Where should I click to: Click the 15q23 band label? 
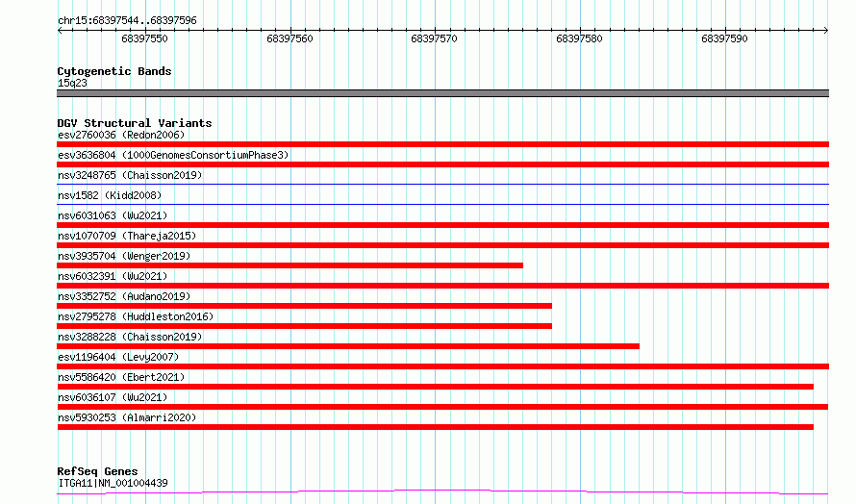72,83
